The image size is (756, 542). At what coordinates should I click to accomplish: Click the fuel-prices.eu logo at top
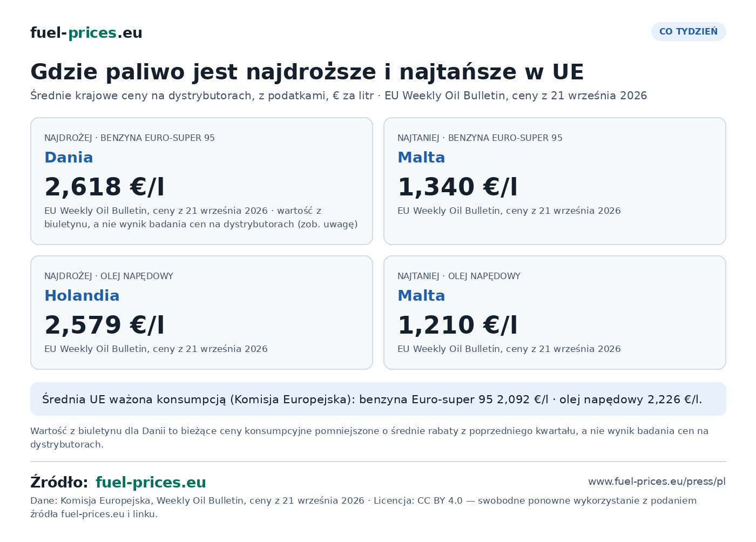click(x=86, y=33)
